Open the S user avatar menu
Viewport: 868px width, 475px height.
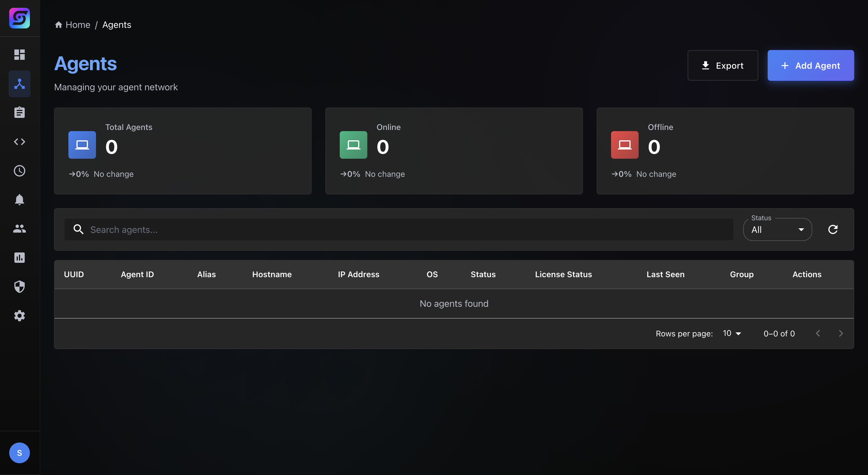[x=19, y=453]
